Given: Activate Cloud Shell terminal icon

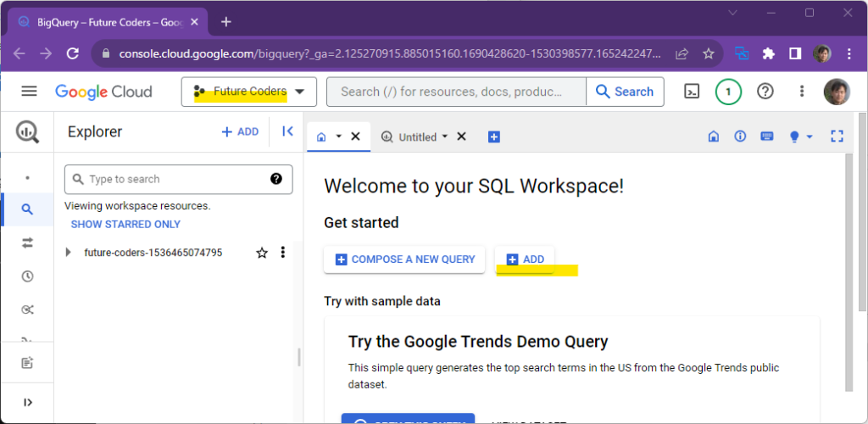Looking at the screenshot, I should pyautogui.click(x=692, y=92).
